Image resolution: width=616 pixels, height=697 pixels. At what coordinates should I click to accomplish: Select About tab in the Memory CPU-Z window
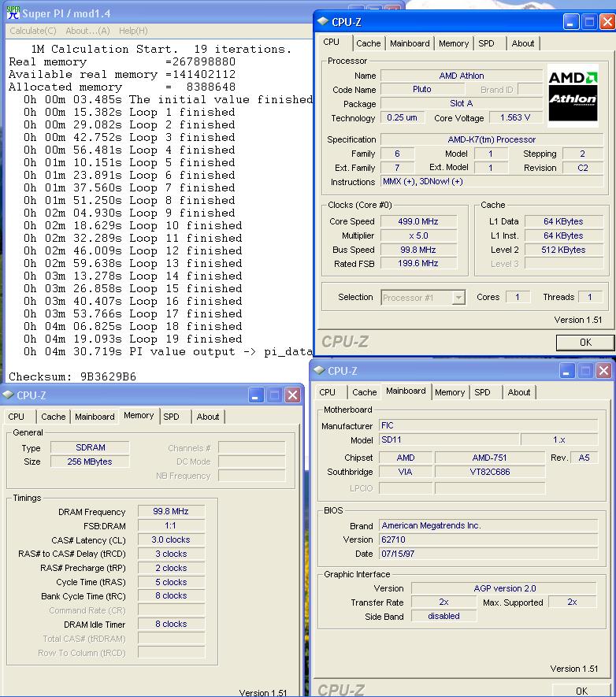click(207, 417)
